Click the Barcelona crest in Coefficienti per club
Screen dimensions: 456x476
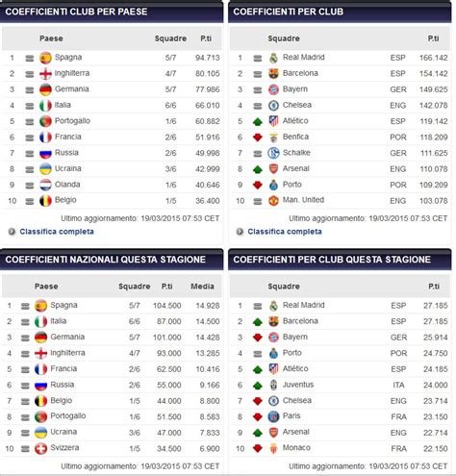pos(273,74)
